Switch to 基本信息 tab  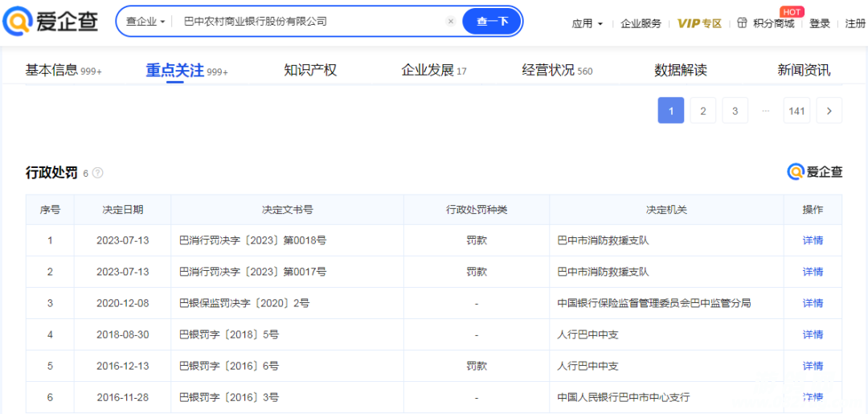(x=51, y=71)
